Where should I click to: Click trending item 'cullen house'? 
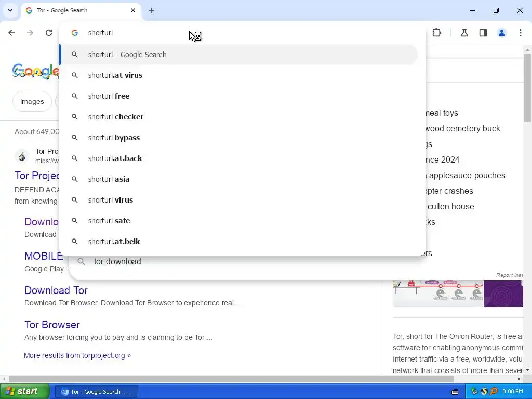pos(450,206)
